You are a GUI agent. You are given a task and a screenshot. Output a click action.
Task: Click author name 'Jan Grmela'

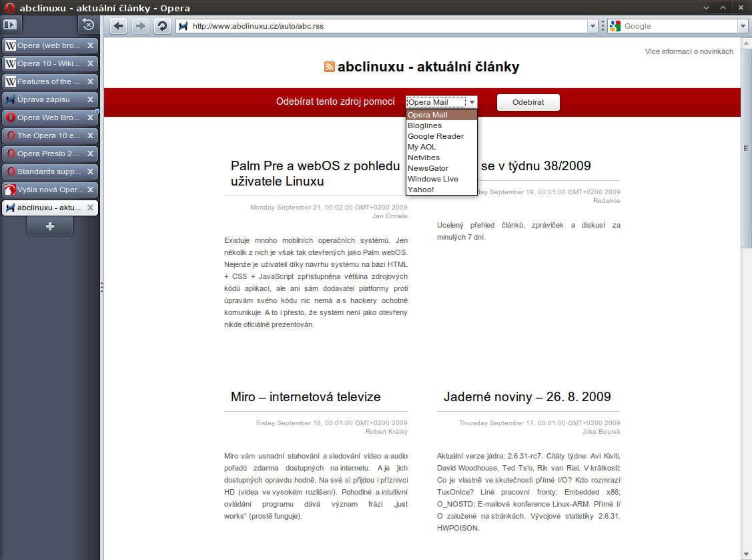click(390, 216)
